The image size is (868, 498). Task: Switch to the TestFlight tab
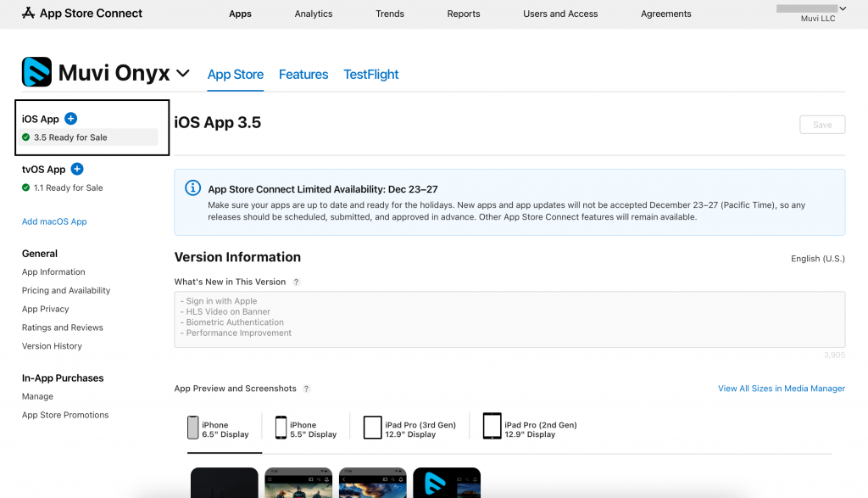370,75
